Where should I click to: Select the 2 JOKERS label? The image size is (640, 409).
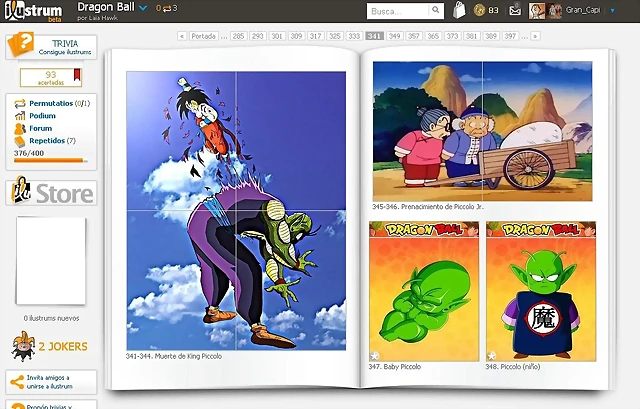(x=63, y=347)
